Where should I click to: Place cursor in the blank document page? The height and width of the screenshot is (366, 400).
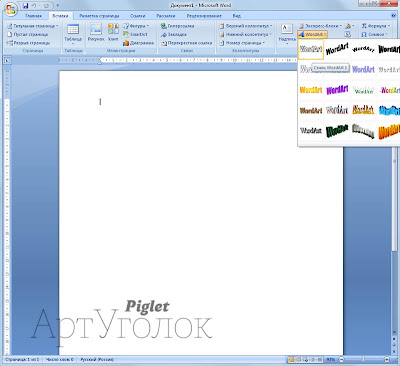(x=201, y=213)
